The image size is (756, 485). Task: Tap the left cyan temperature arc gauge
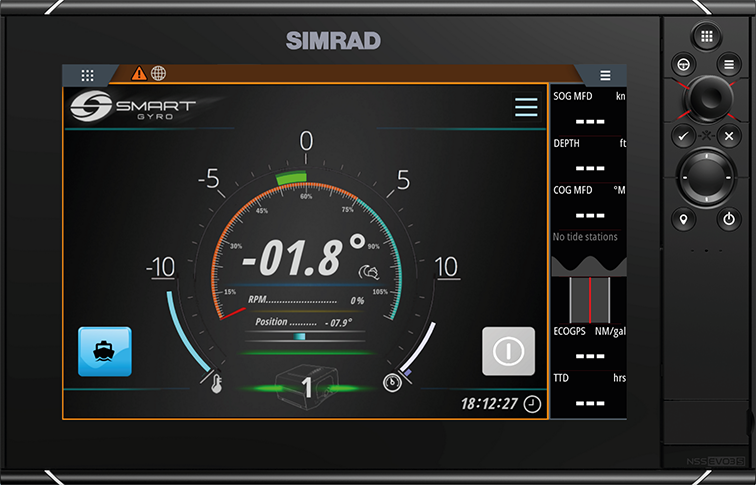tap(188, 331)
